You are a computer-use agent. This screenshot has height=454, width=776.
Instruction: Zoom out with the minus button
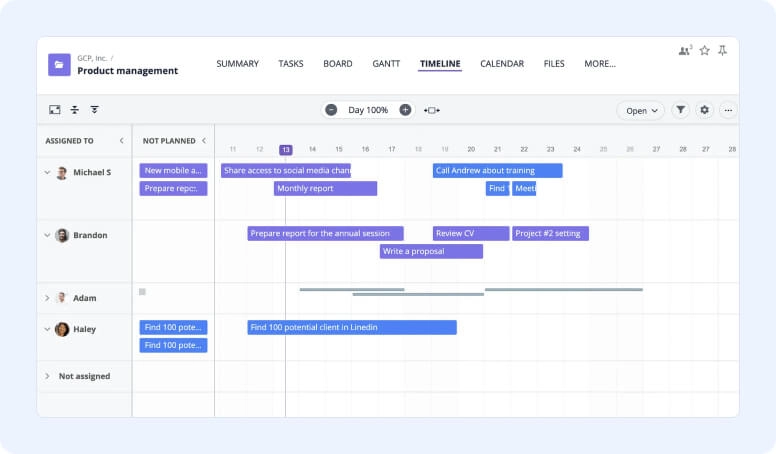coord(331,110)
